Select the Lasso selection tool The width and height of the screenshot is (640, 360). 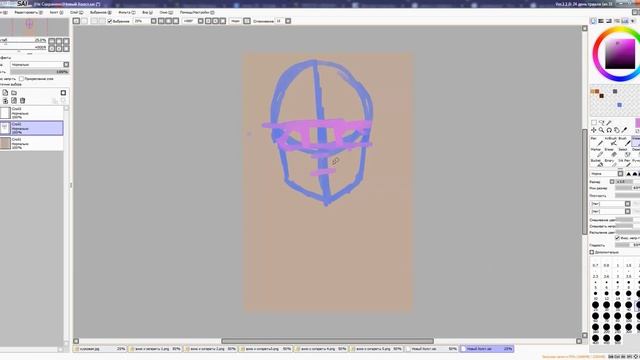602,122
